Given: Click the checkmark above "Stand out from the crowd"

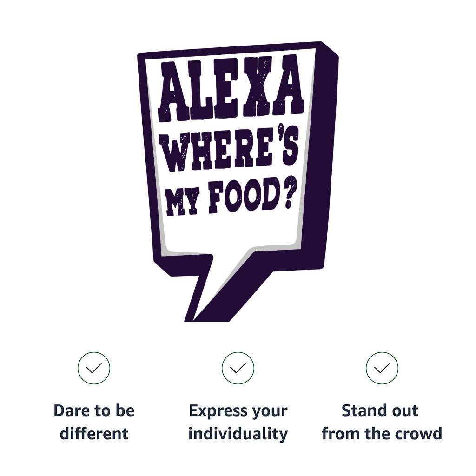Looking at the screenshot, I should pyautogui.click(x=382, y=368).
